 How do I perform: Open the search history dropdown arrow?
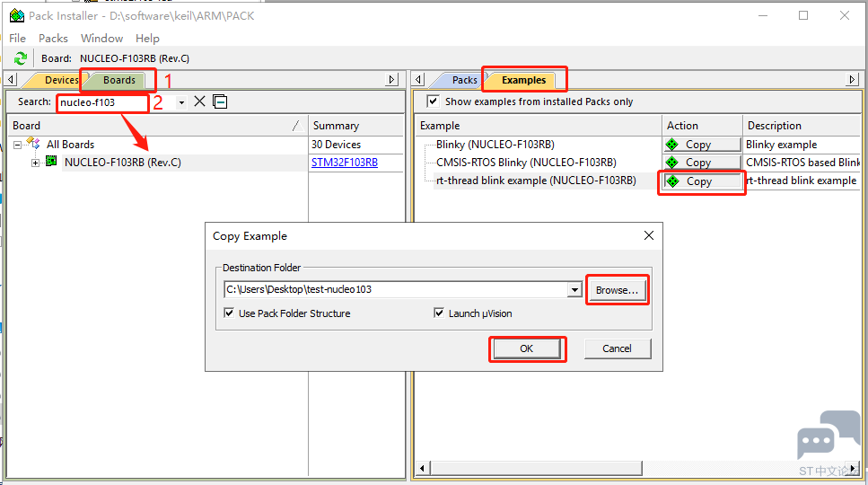point(181,102)
